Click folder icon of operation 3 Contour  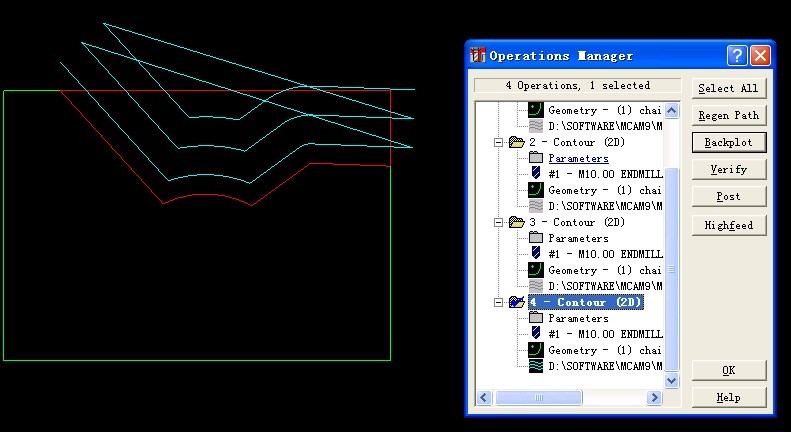pos(517,222)
